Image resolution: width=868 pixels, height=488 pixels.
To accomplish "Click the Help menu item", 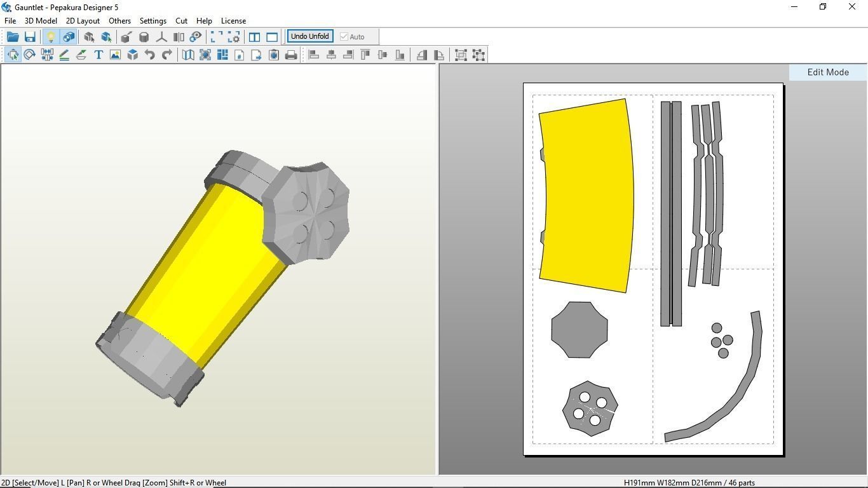I will click(x=204, y=21).
